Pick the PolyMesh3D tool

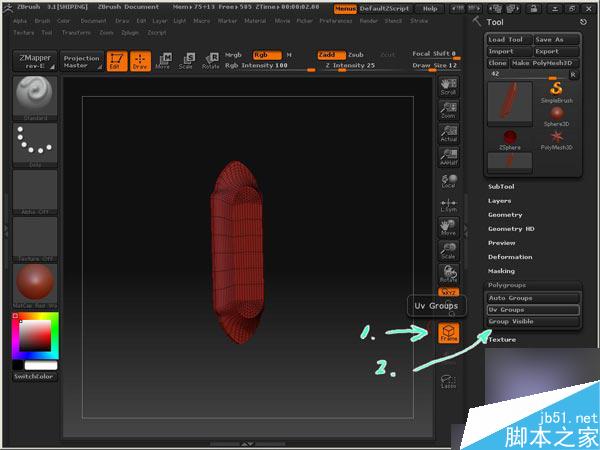[556, 140]
